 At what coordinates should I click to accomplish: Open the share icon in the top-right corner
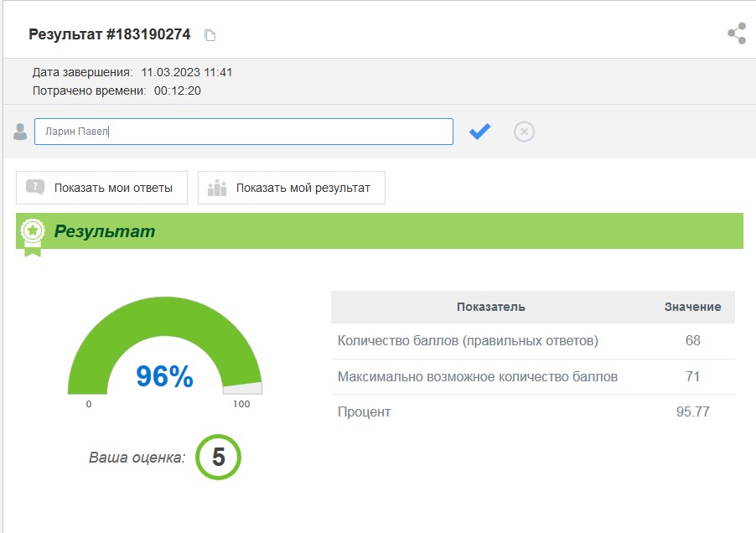pos(737,34)
